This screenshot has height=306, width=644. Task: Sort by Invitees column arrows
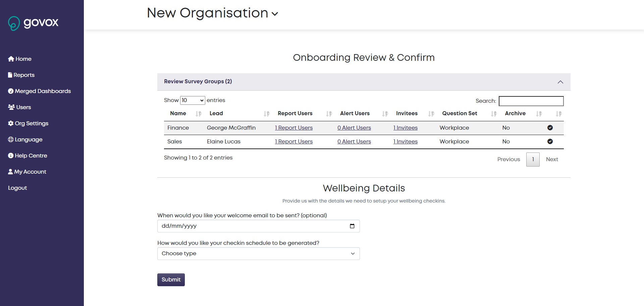click(x=431, y=114)
